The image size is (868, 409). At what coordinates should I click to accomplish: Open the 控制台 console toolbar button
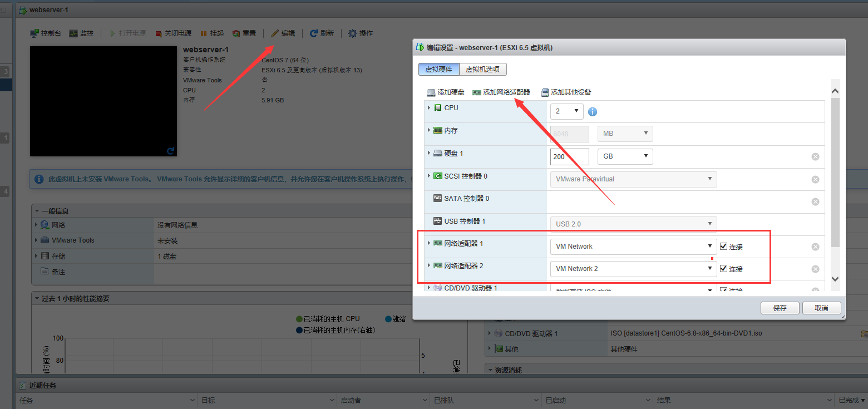coord(46,33)
